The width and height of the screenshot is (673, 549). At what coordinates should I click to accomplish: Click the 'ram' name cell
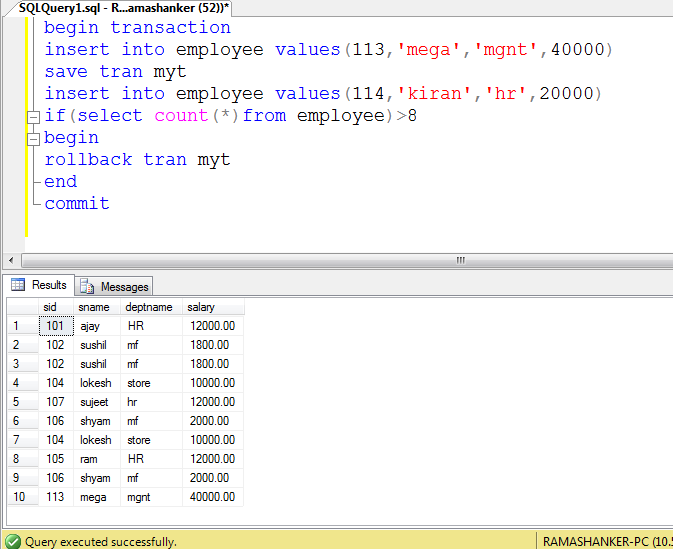pos(97,458)
